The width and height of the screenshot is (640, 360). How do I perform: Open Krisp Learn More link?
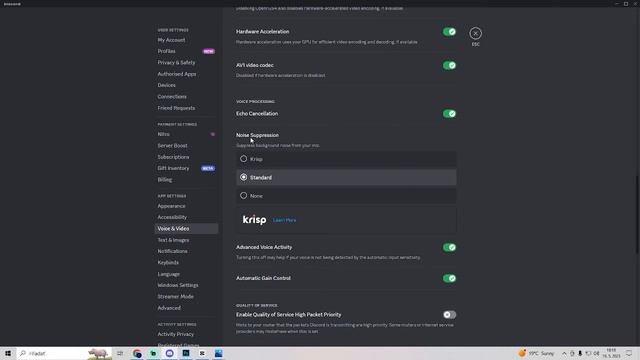click(x=284, y=220)
